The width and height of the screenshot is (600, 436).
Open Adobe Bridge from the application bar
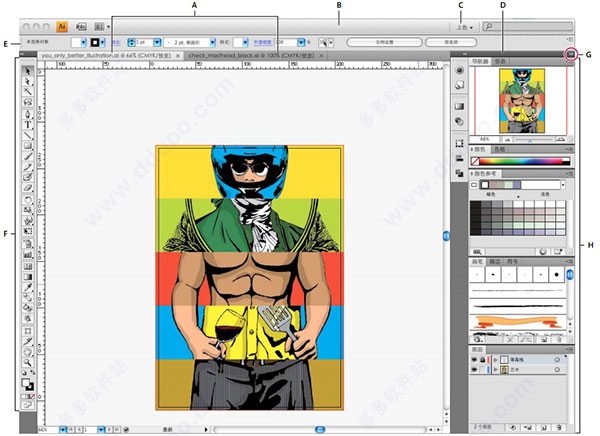click(81, 27)
